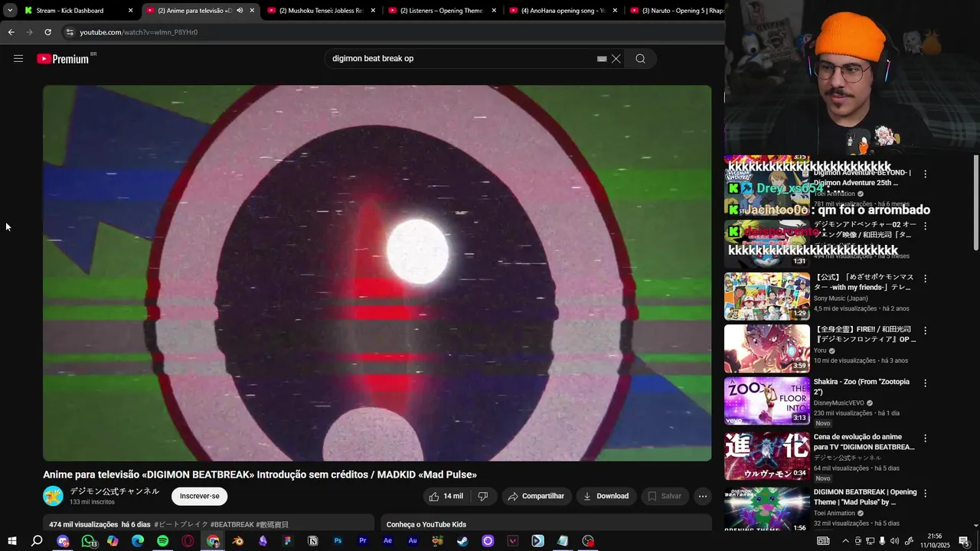This screenshot has width=980, height=551.
Task: Open options for Digimon Adventure-BEYOND video
Action: pyautogui.click(x=925, y=174)
